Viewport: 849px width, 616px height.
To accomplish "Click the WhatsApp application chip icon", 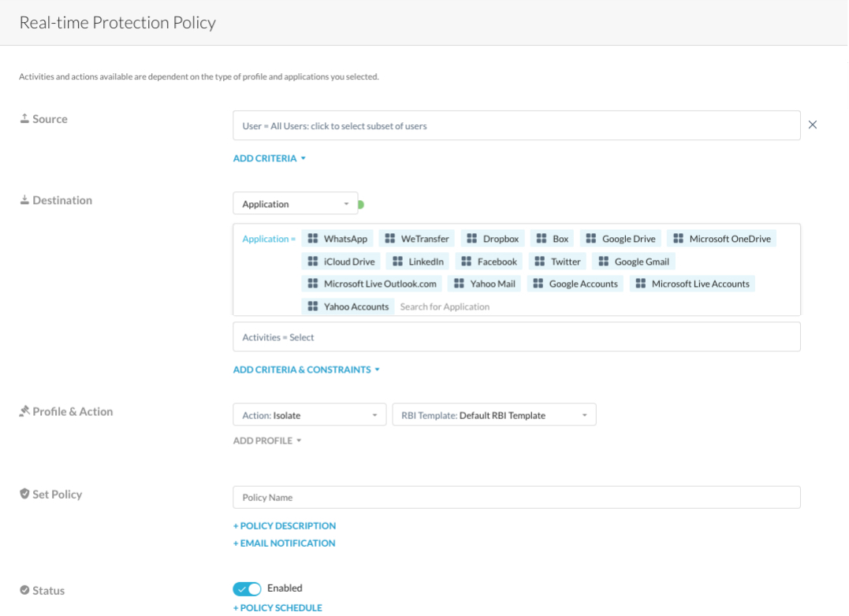I will [313, 239].
